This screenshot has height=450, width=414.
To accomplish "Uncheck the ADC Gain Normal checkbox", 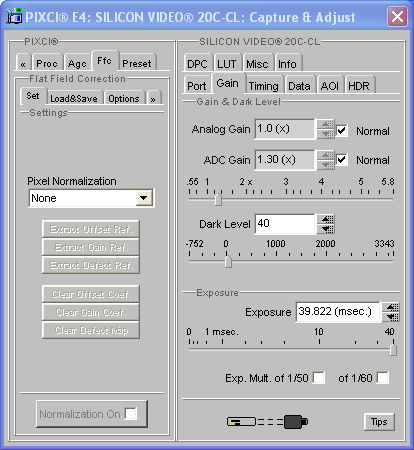I will click(x=341, y=160).
